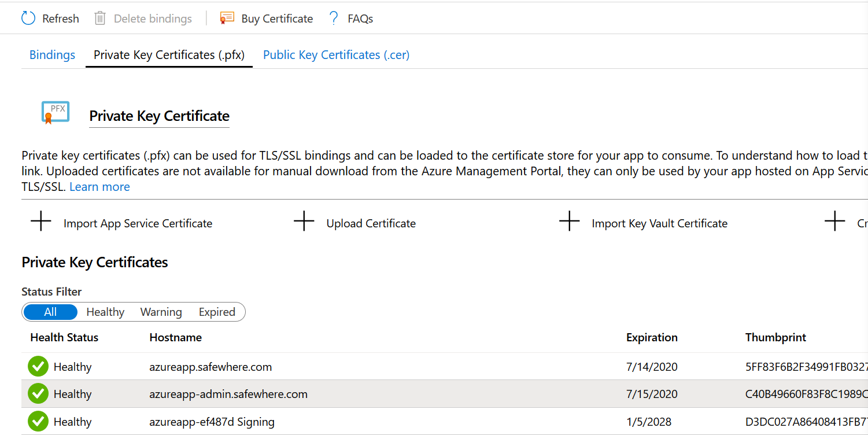Image resolution: width=868 pixels, height=435 pixels.
Task: Select the All status filter
Action: [50, 312]
